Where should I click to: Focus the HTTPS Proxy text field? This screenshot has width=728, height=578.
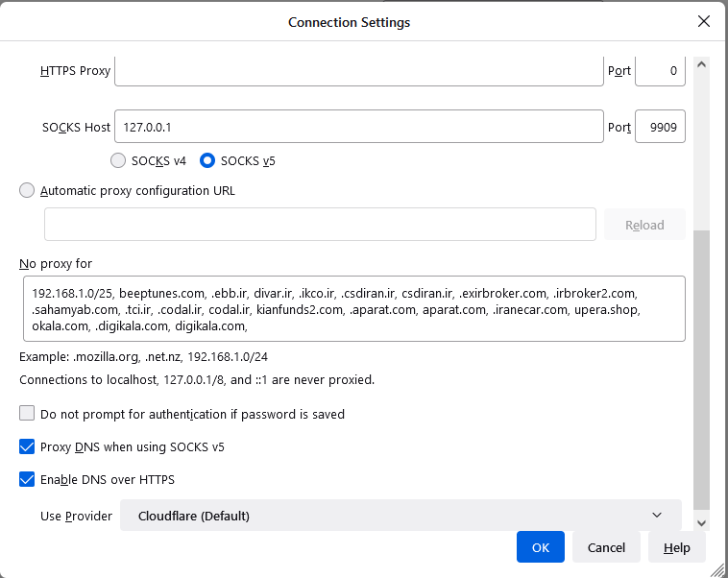pyautogui.click(x=358, y=70)
